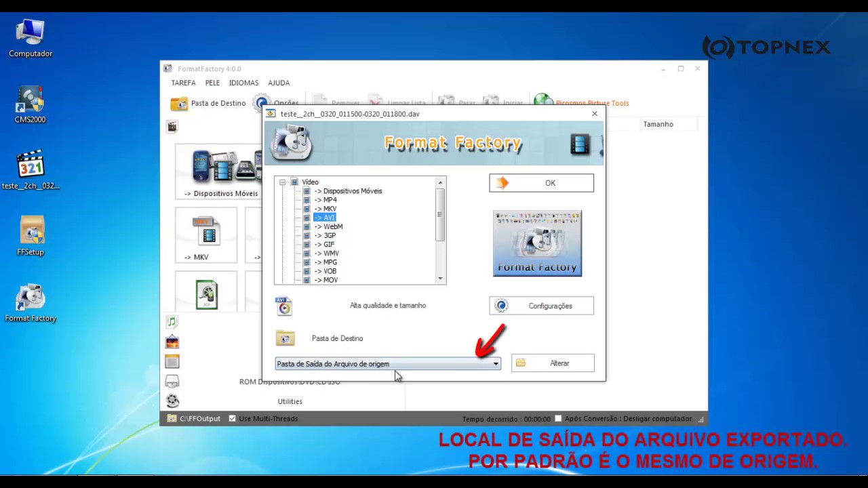This screenshot has width=868, height=488.
Task: Confirm with the OK button
Action: click(x=541, y=183)
